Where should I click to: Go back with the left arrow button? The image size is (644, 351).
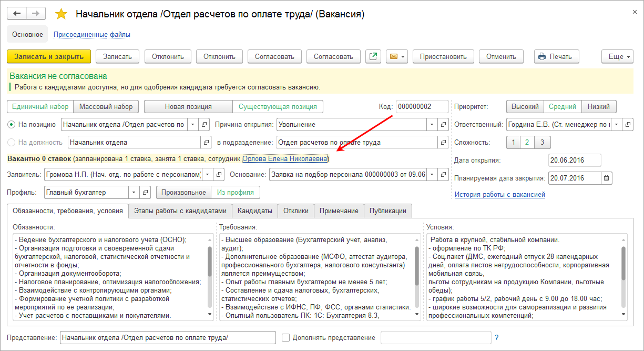pos(17,14)
